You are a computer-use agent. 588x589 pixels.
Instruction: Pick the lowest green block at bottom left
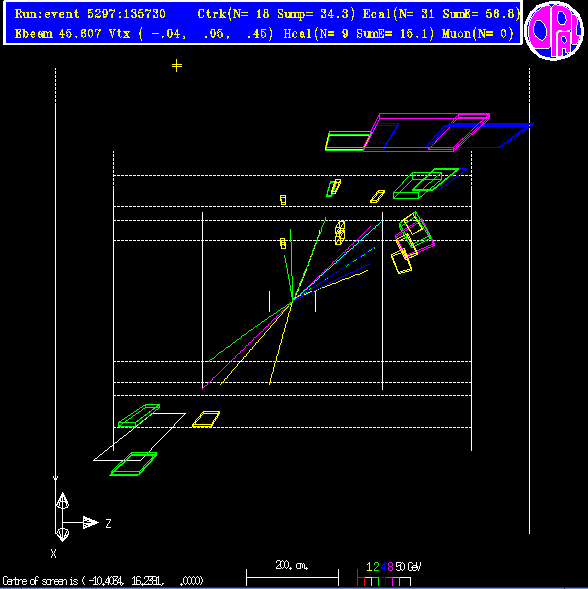[133, 464]
